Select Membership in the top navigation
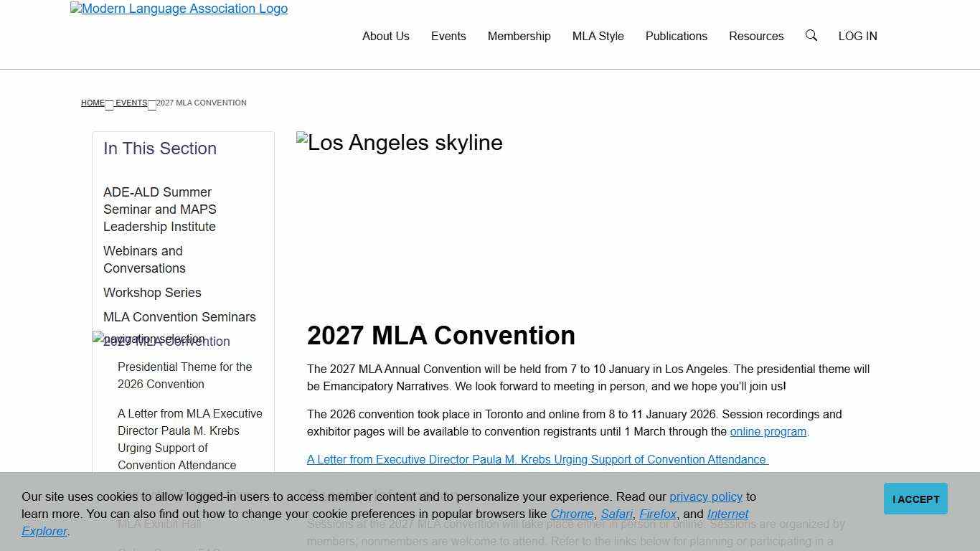Screen dimensions: 980x551 tap(519, 36)
